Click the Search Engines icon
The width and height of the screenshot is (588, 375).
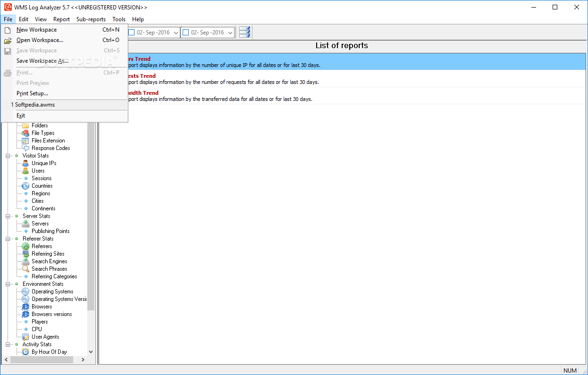pos(25,261)
